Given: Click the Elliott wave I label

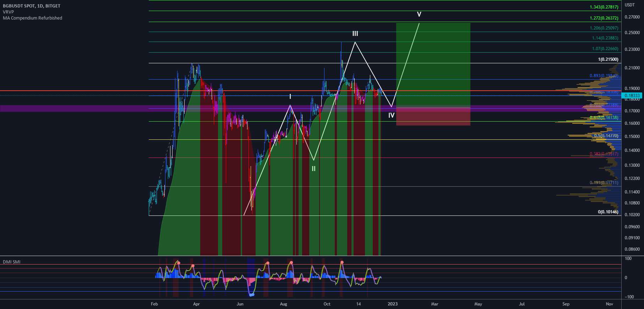Looking at the screenshot, I should tap(290, 97).
